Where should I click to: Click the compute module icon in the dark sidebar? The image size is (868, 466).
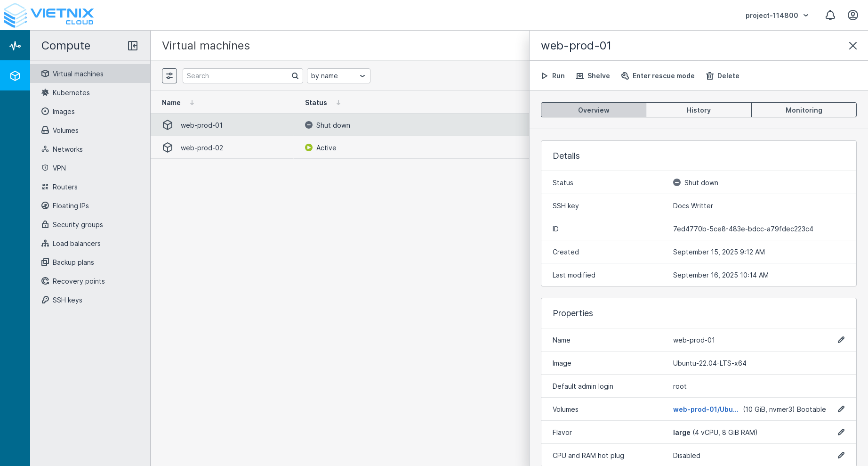[15, 75]
